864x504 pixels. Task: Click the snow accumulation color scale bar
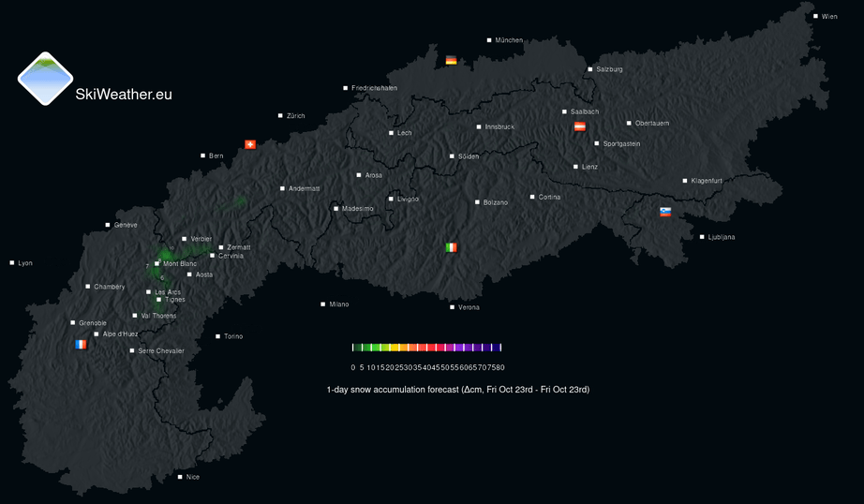(x=427, y=348)
